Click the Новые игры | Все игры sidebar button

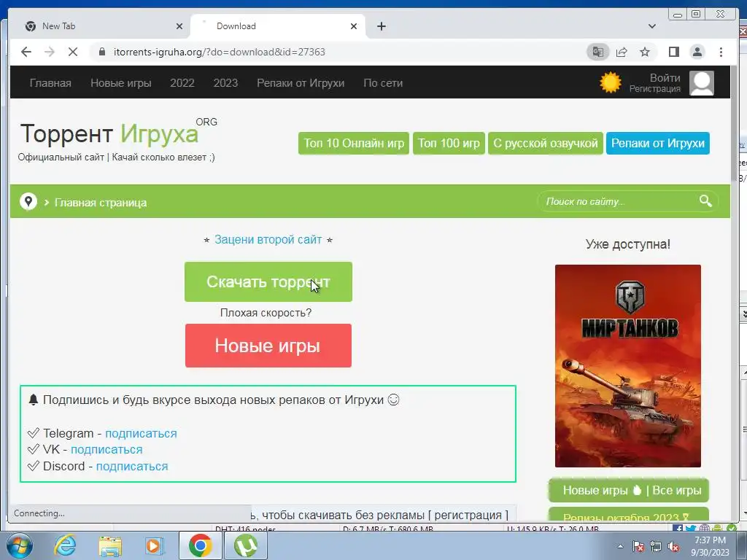click(629, 491)
